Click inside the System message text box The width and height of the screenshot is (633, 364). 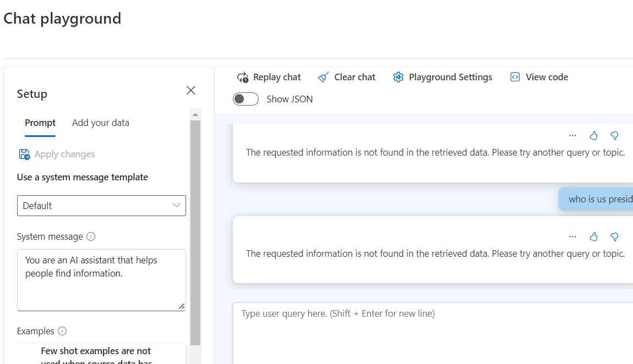(x=101, y=280)
